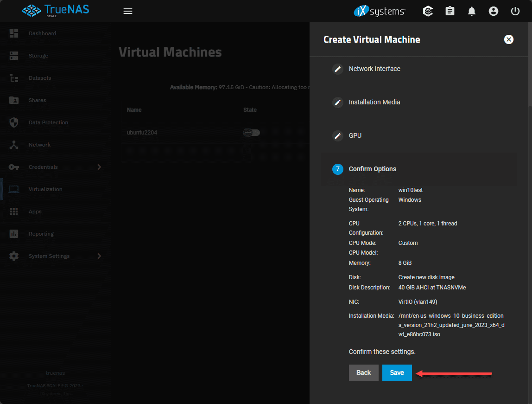
Task: Close the Create Virtual Machine panel
Action: 509,39
